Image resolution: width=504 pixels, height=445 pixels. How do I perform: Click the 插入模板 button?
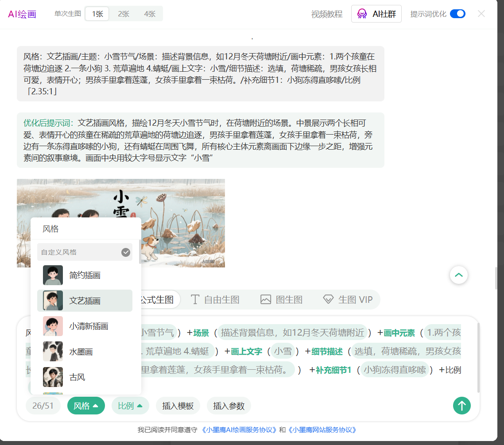pos(178,406)
